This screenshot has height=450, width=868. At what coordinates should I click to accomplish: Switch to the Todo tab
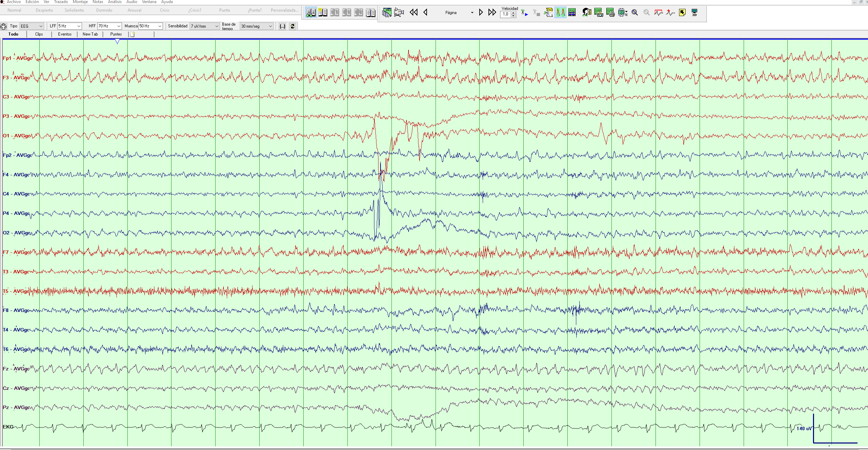(13, 34)
